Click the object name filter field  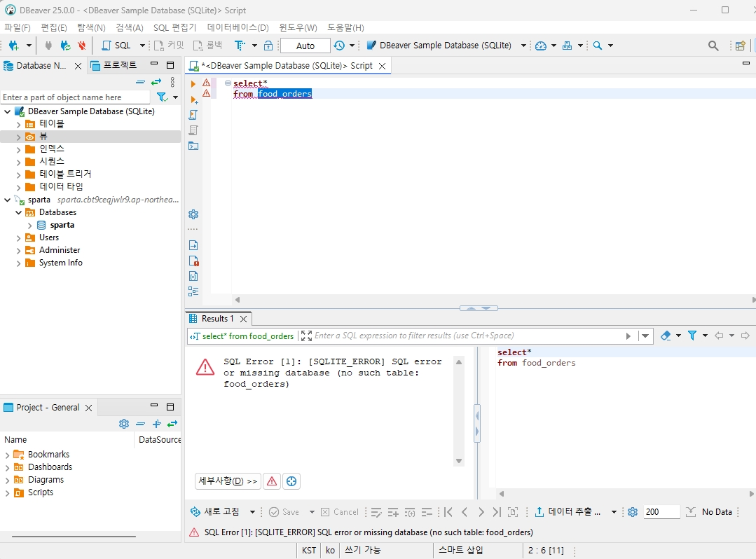click(x=76, y=97)
